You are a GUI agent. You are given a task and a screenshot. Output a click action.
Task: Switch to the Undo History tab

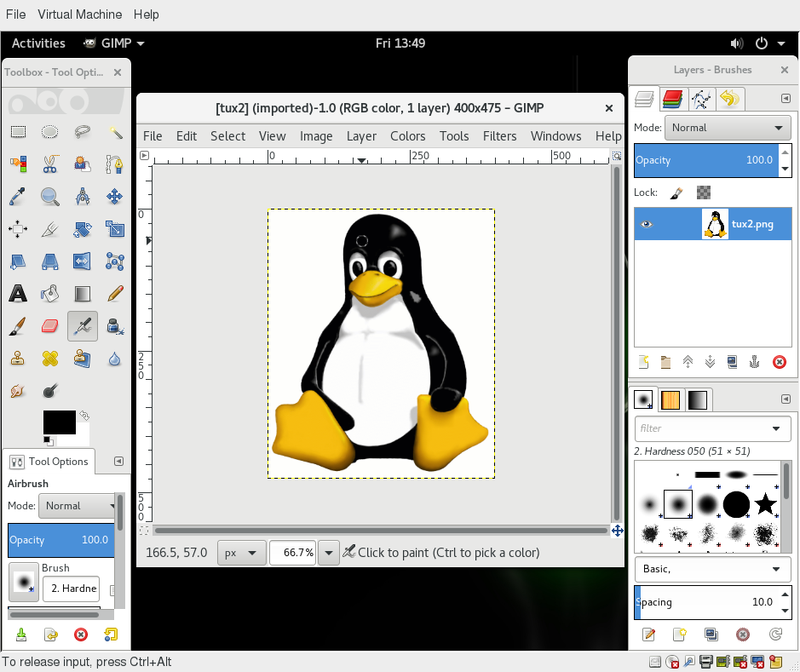[729, 99]
